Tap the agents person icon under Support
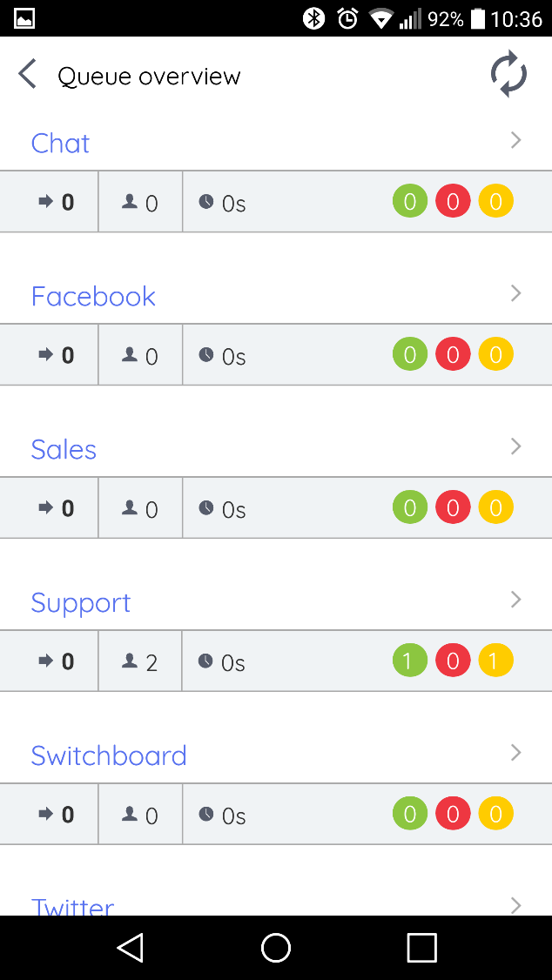 coord(130,661)
